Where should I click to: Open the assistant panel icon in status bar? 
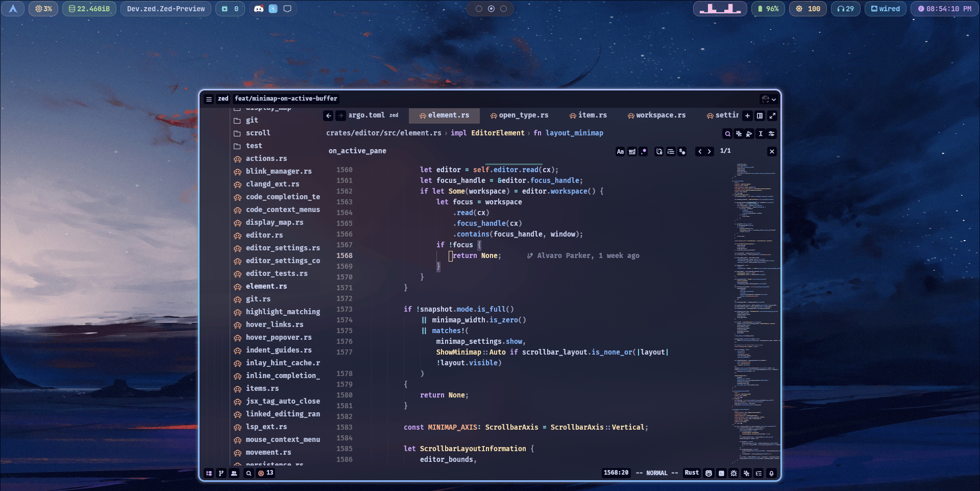pyautogui.click(x=746, y=473)
